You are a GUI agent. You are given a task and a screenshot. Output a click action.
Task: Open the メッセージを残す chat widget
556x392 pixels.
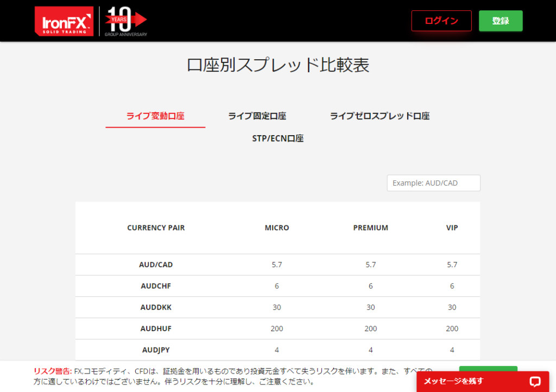[x=483, y=381]
